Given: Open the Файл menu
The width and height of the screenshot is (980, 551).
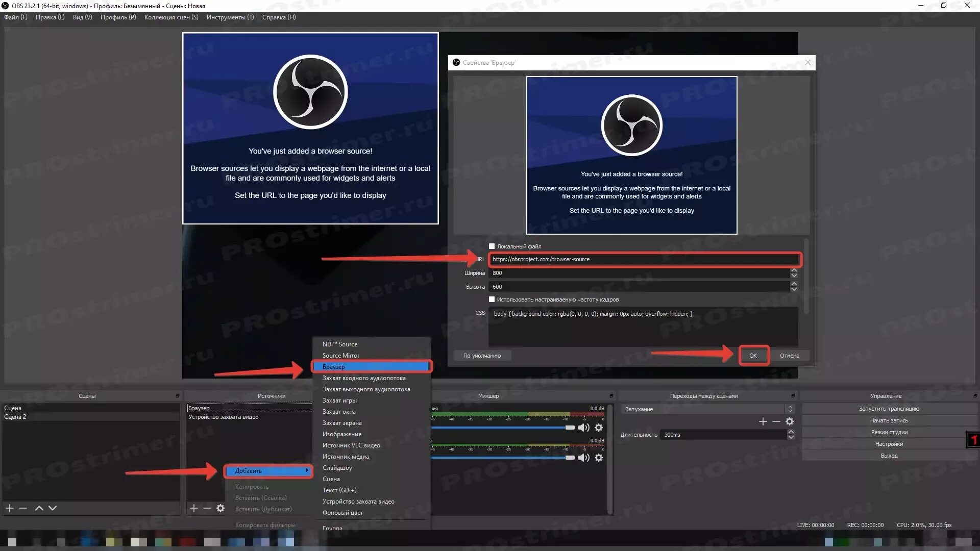Looking at the screenshot, I should tap(16, 17).
